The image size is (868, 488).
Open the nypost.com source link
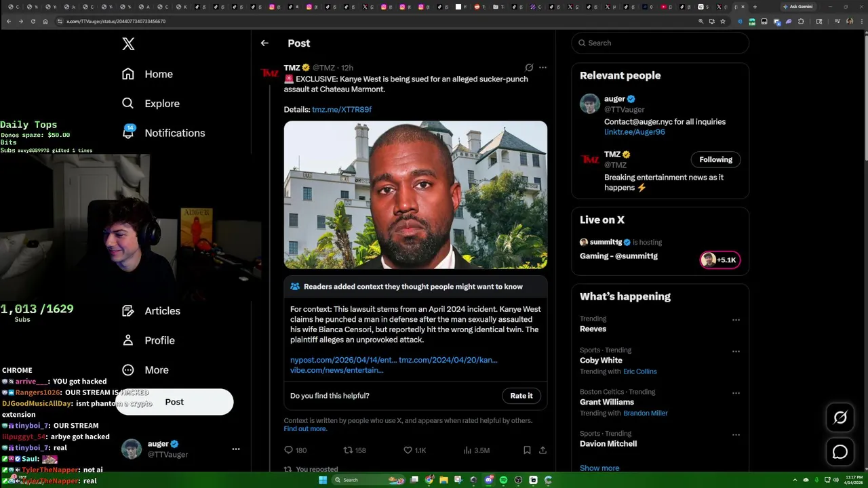pyautogui.click(x=343, y=360)
